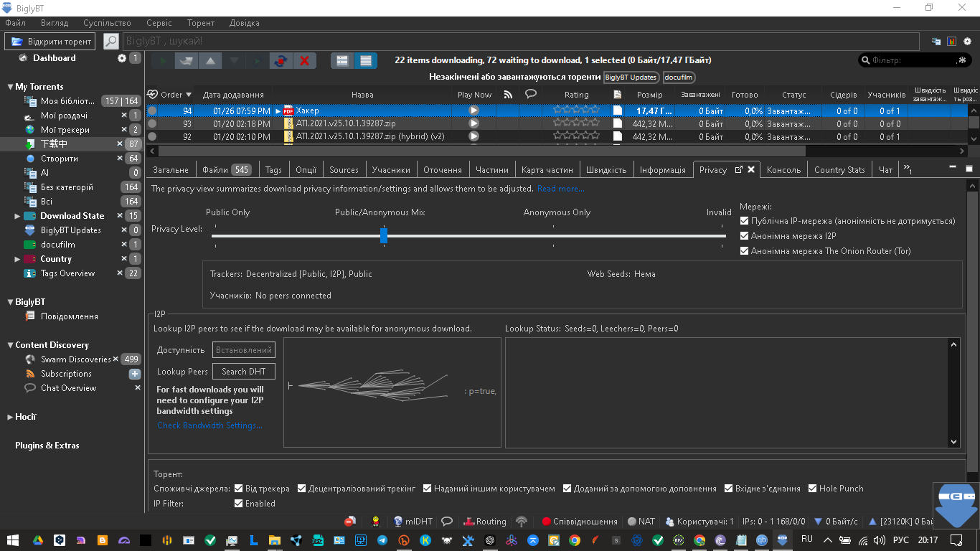Image resolution: width=980 pixels, height=551 pixels.
Task: Click the force recheck stop/start toolbar icon
Action: point(281,61)
